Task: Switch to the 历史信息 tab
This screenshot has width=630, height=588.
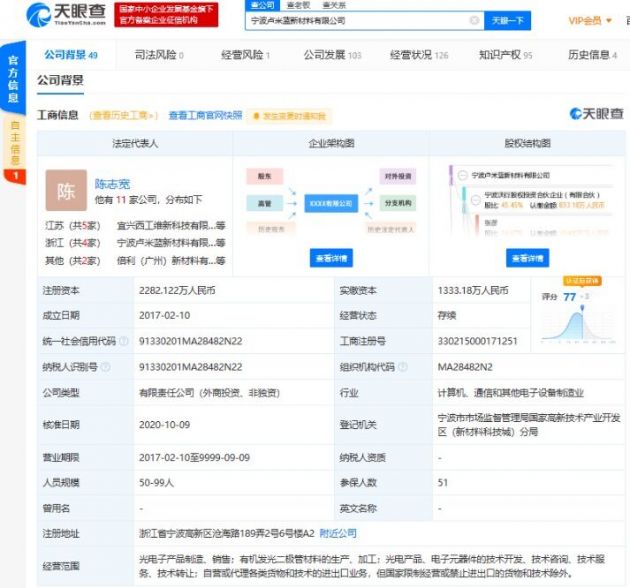Action: (593, 55)
